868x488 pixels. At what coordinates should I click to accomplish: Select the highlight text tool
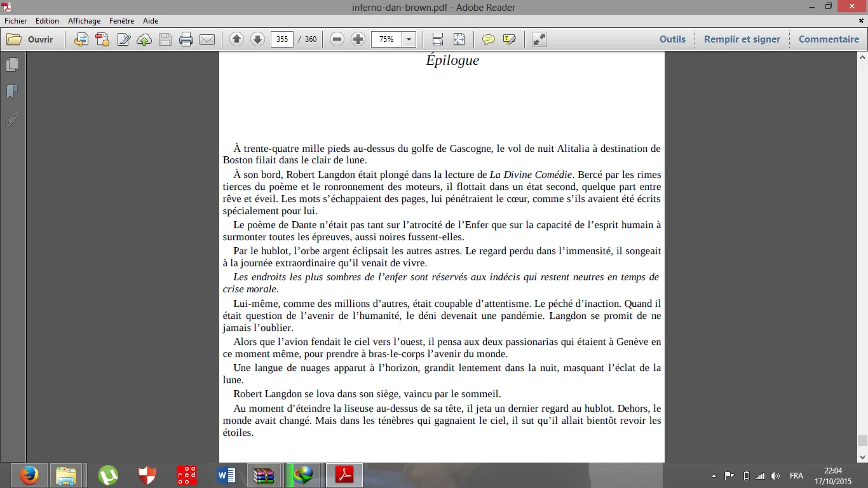coord(509,39)
